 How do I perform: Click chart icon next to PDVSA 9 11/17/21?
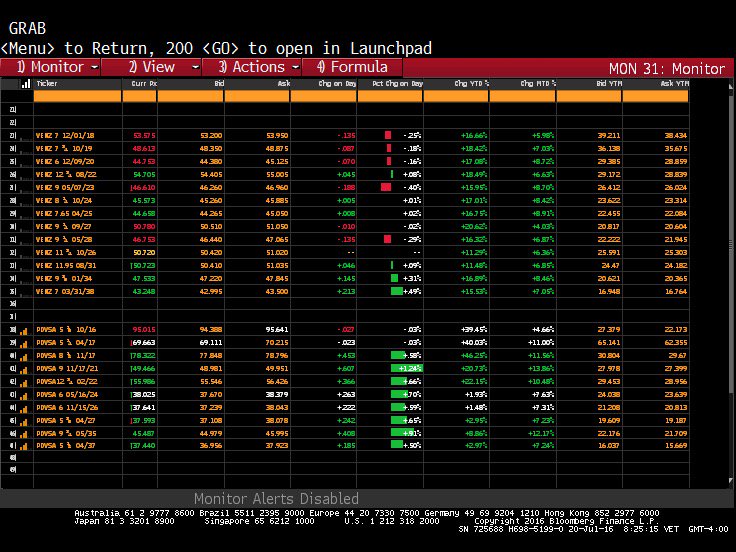coord(23,369)
